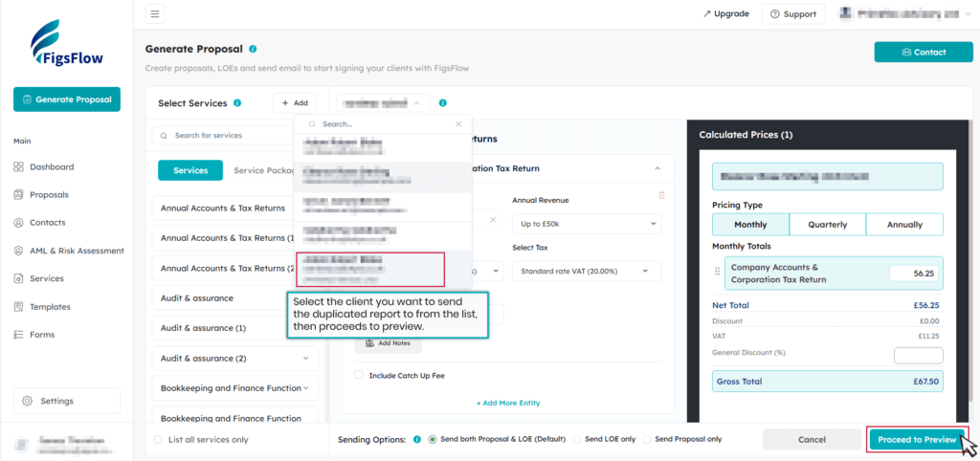This screenshot has height=461, width=980.
Task: Click Search for services field
Action: pos(222,136)
